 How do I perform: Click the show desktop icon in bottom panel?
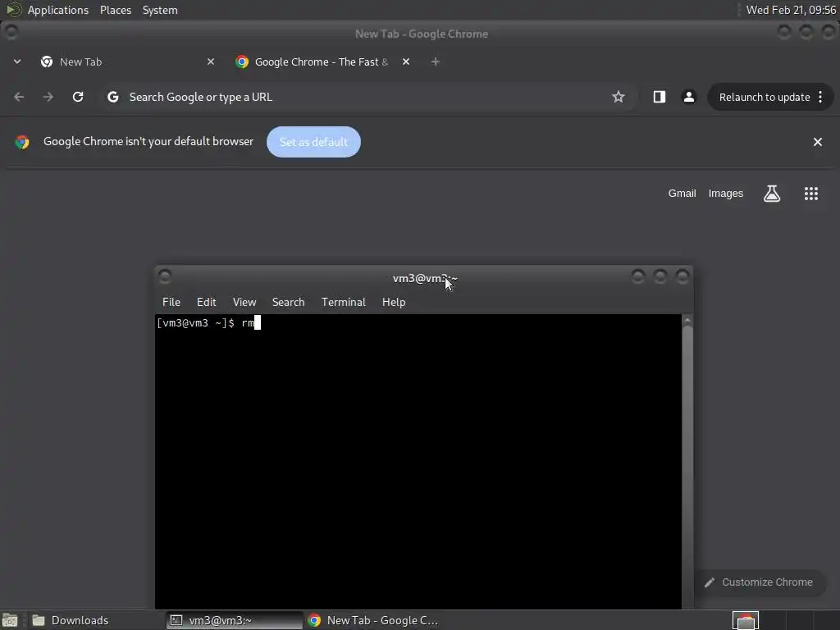(x=10, y=620)
